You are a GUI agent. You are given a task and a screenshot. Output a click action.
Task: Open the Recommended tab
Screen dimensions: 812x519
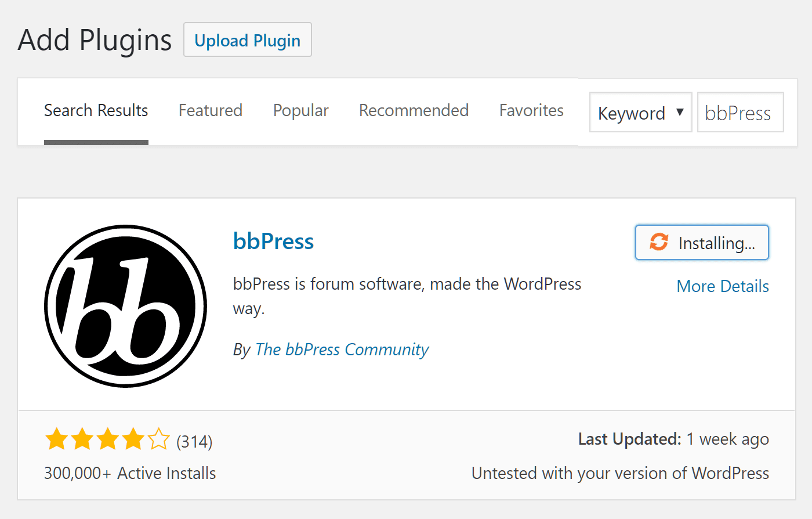coord(414,110)
